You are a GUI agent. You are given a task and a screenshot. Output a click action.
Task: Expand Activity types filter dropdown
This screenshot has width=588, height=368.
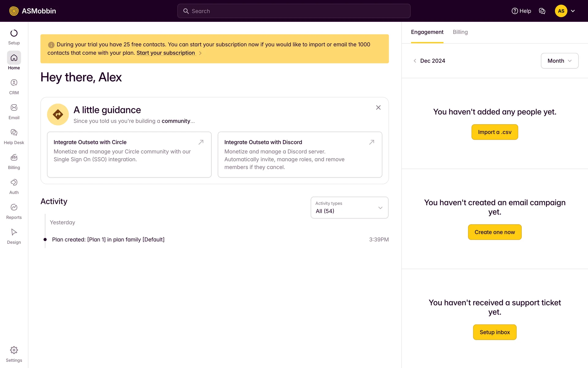click(x=349, y=208)
